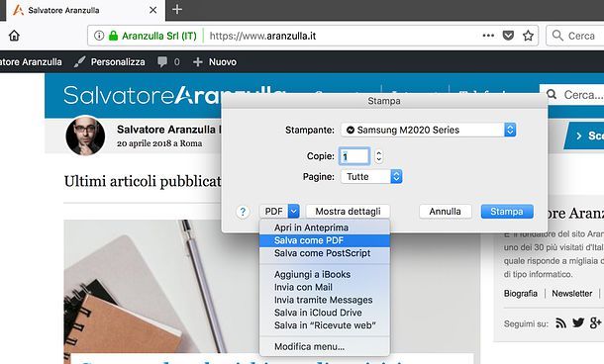The width and height of the screenshot is (604, 364).
Task: Open the Newsletter link
Action: tap(572, 293)
